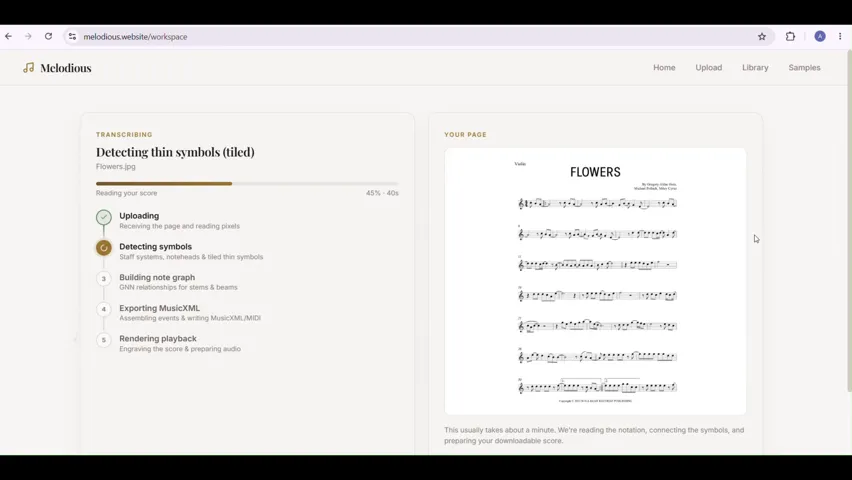Click the transcription progress bar

tap(247, 184)
